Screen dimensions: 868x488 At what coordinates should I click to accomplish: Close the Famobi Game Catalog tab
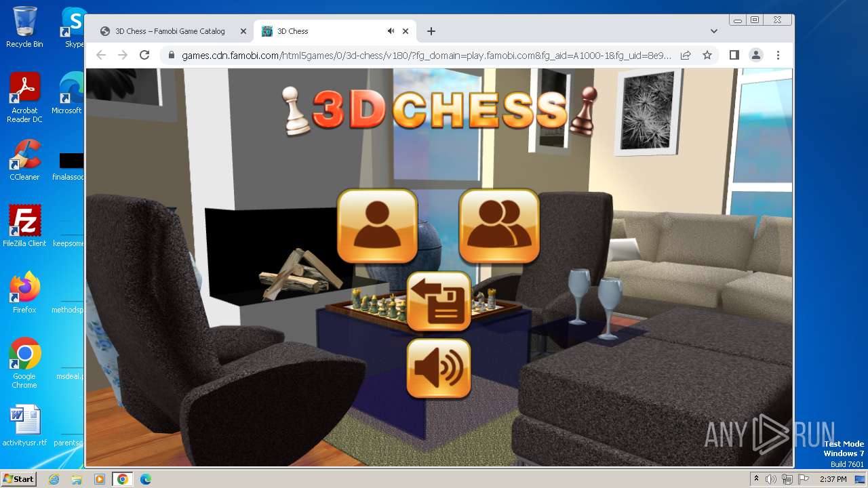(243, 31)
